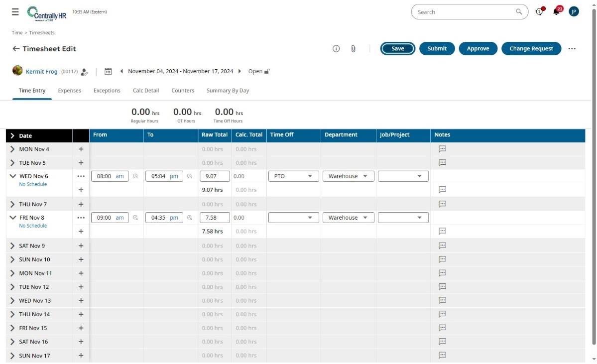Open the calendar date picker icon
This screenshot has width=597, height=364.
pyautogui.click(x=108, y=71)
